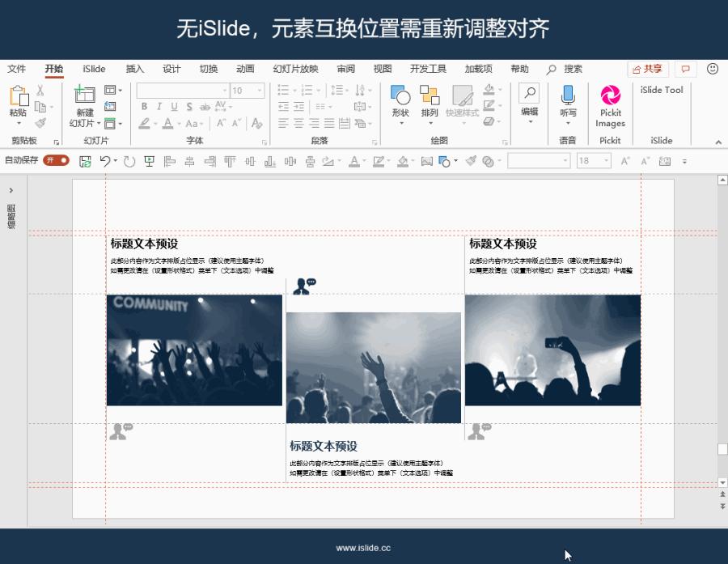Toggle the AutoSave (自动保存) switch

[x=56, y=160]
